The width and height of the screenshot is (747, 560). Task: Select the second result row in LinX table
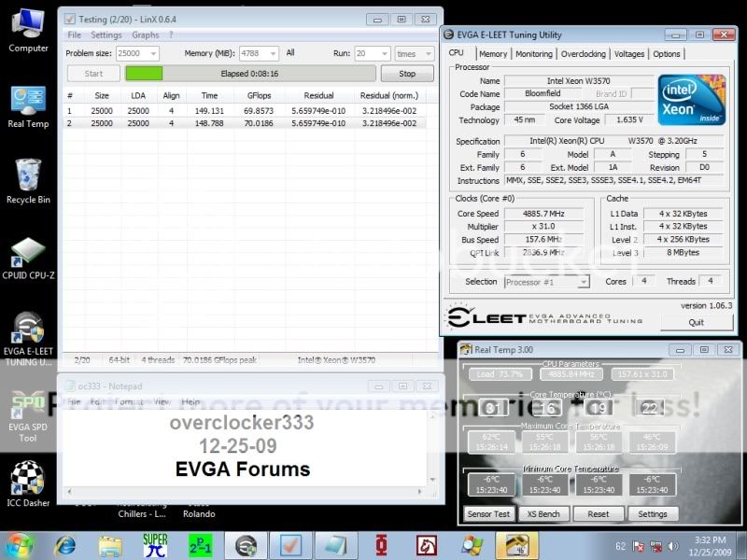coord(250,122)
